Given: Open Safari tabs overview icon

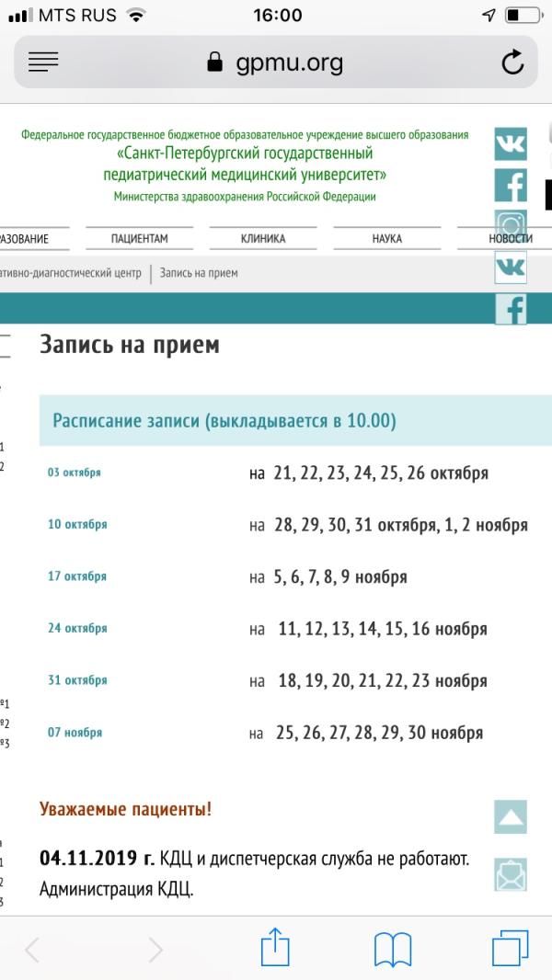Looking at the screenshot, I should click(510, 948).
